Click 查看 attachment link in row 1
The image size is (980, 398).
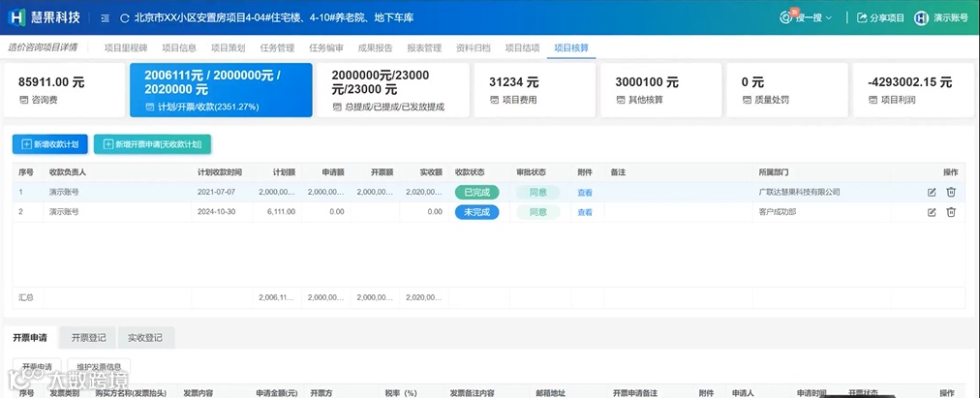[585, 193]
